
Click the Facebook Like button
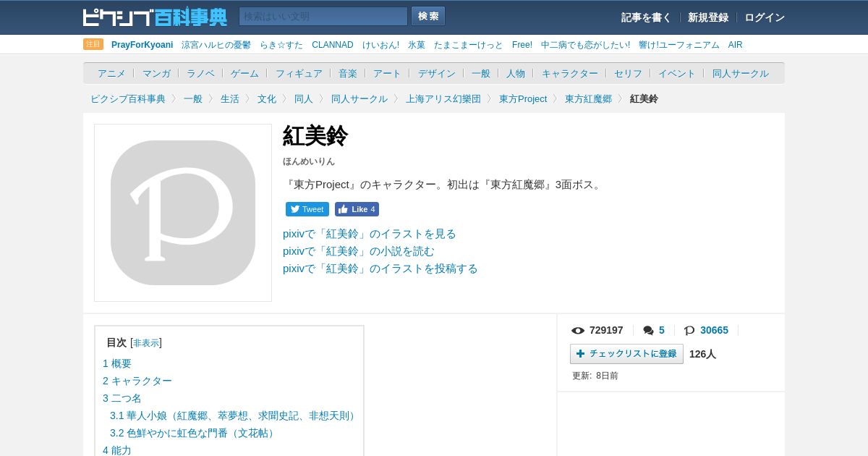tap(357, 209)
